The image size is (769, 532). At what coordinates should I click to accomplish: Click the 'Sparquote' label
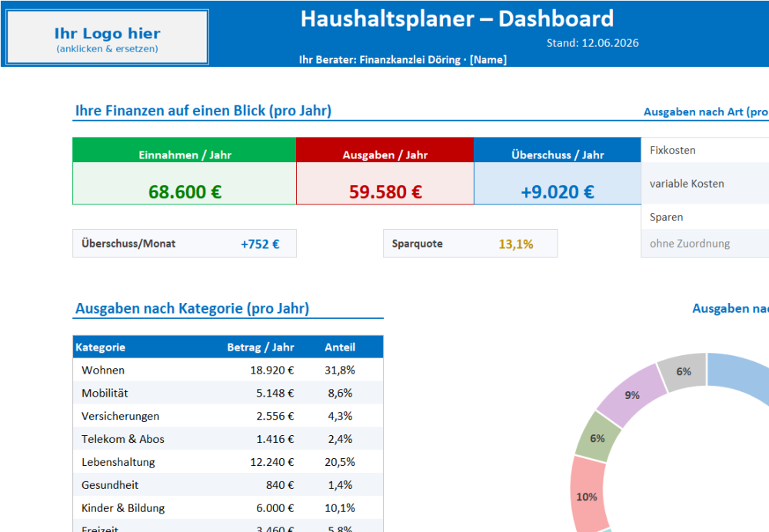tap(418, 244)
